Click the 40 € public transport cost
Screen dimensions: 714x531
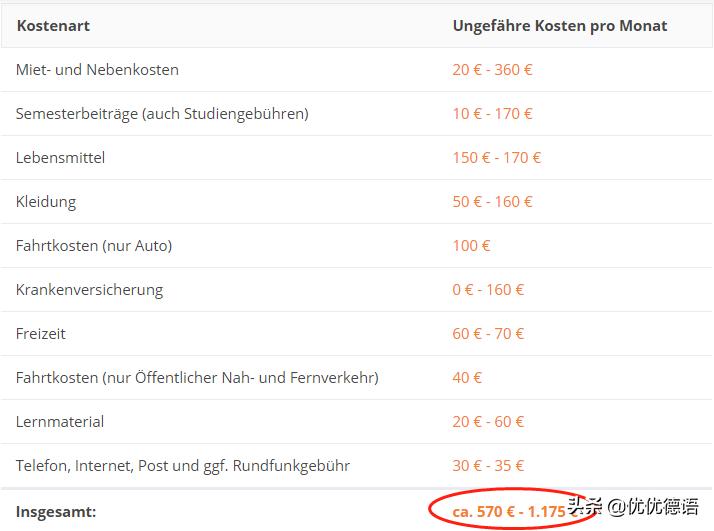467,378
